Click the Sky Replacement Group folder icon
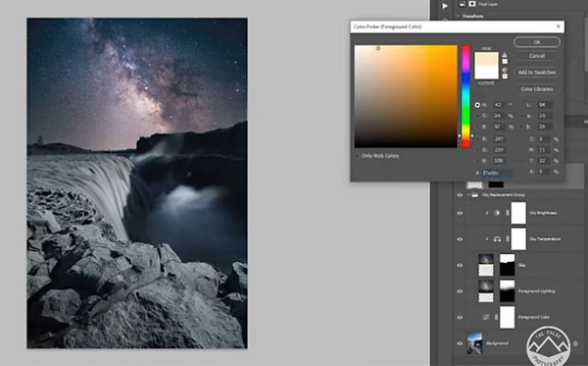Screen dimensions: 588x366 coord(475,195)
